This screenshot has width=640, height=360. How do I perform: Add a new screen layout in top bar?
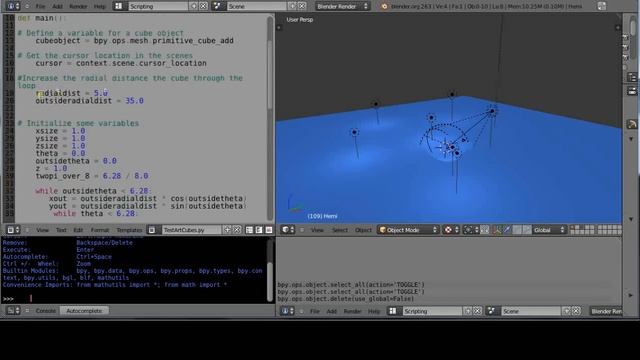194,6
